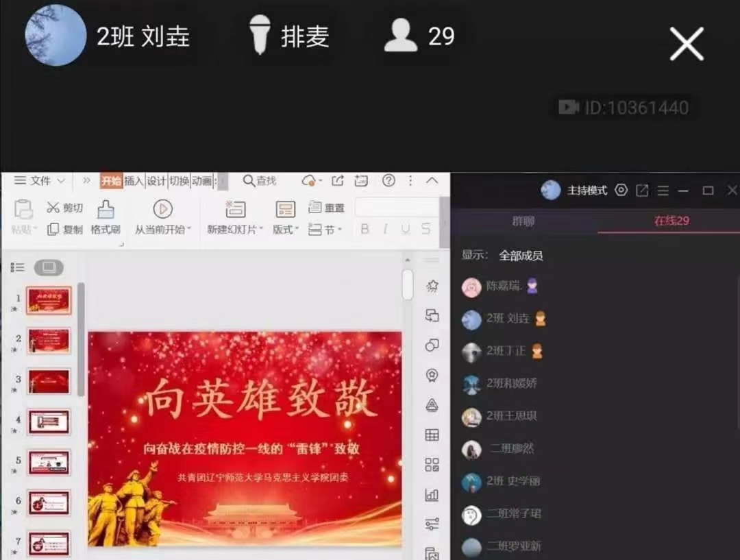This screenshot has height=560, width=740.
Task: Click the 剪切 cut scissors icon
Action: 53,208
